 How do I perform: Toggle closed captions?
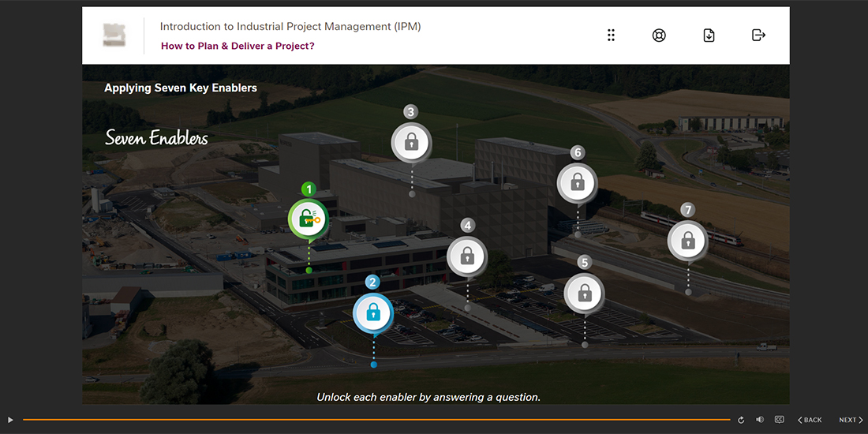click(x=779, y=420)
